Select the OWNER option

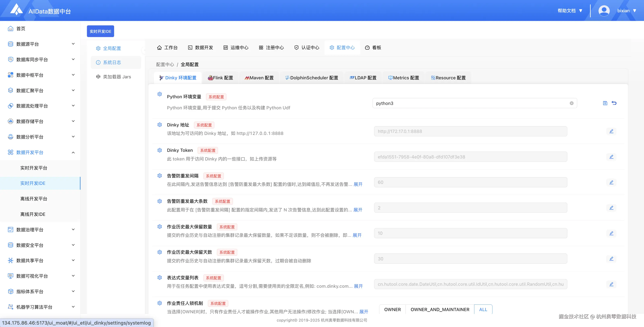(x=392, y=309)
